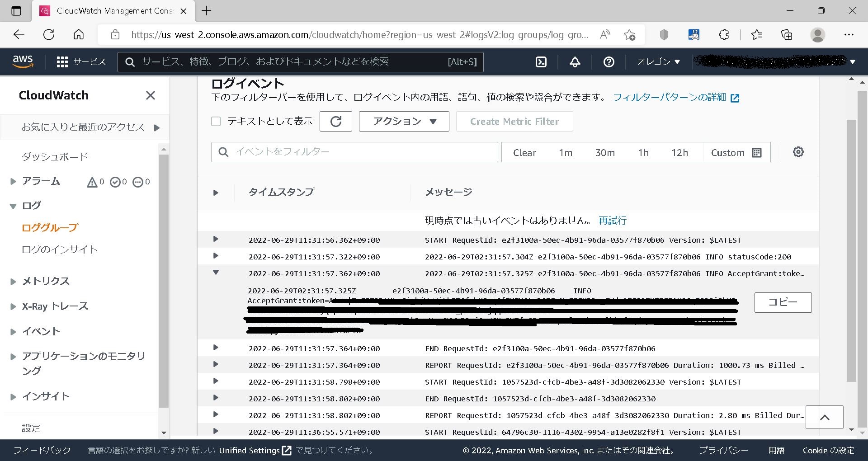Click the main page vertical scrollbar thumb

[x=851, y=251]
